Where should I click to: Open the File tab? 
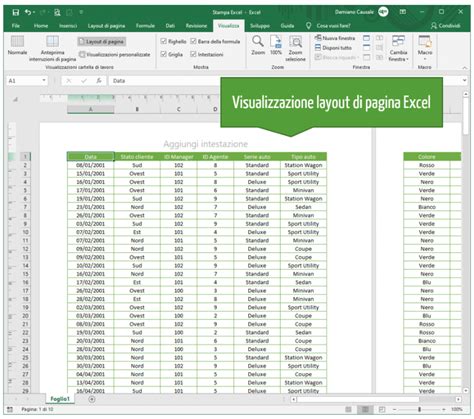pyautogui.click(x=16, y=26)
